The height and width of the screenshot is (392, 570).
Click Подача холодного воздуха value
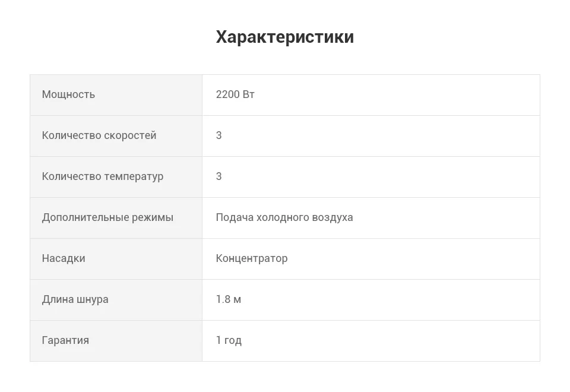pos(284,217)
